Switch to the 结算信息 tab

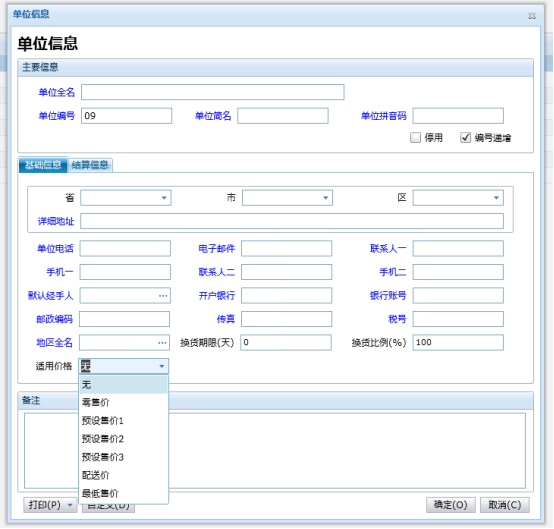tap(90, 165)
